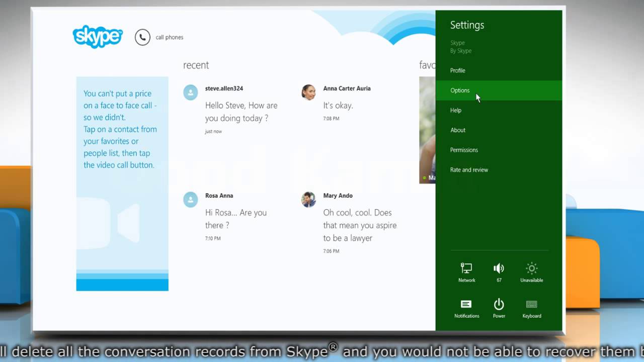Click the message "Hello Steve, How are you doing today ?"
The image size is (644, 362).
[242, 112]
